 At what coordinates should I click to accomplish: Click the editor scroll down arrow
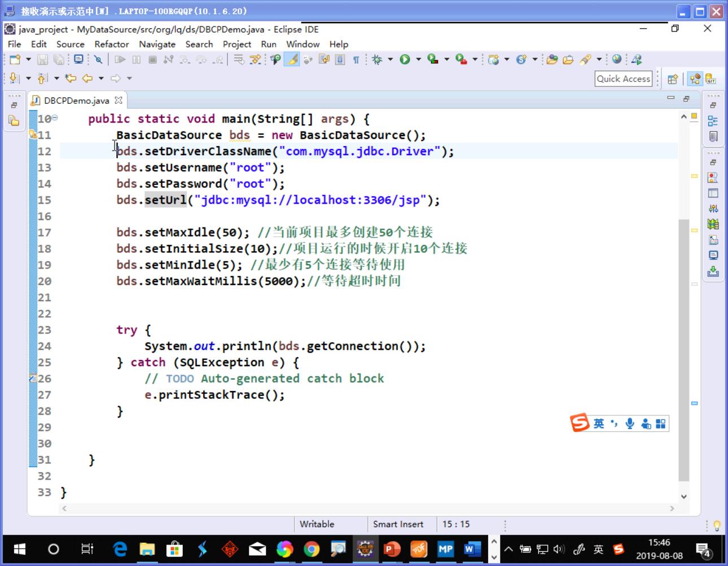(683, 497)
